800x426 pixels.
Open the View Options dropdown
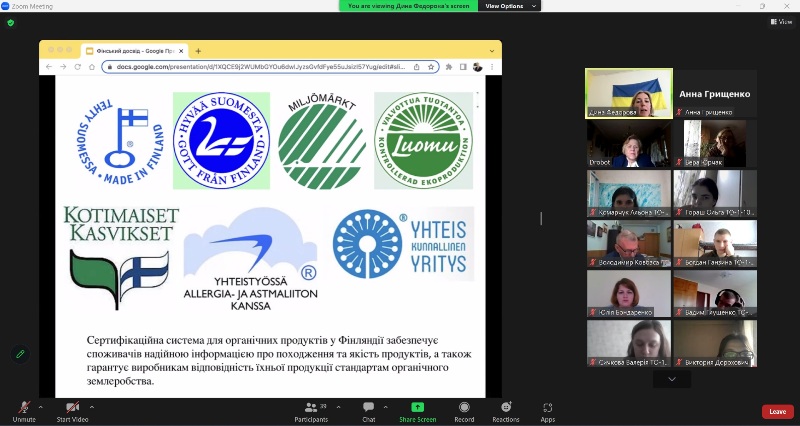(509, 6)
